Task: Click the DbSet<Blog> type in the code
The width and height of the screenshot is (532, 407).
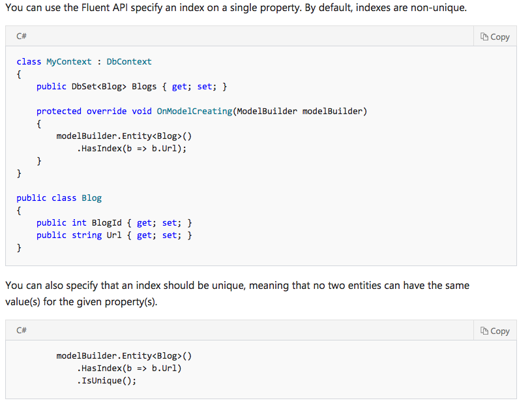Action: click(x=99, y=86)
